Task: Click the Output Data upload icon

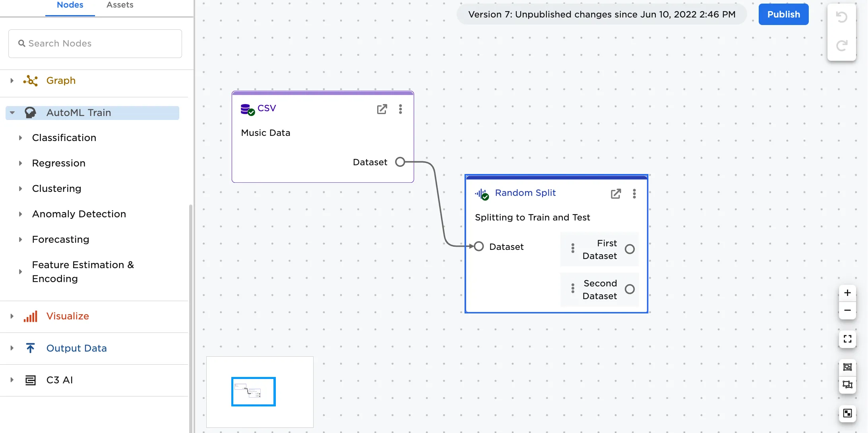Action: [31, 348]
